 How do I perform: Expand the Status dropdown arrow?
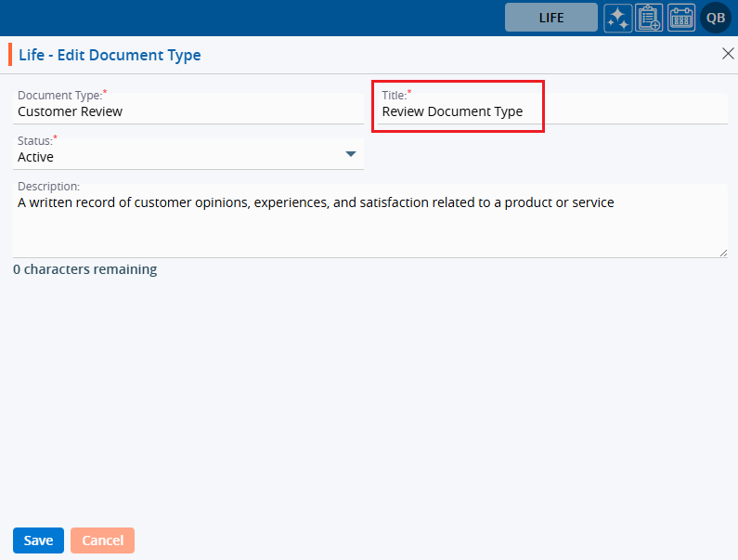pos(351,154)
